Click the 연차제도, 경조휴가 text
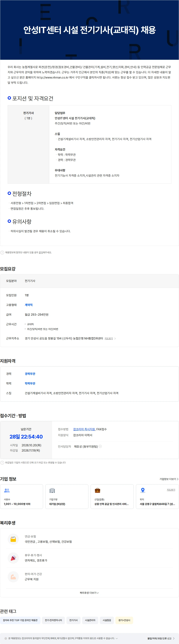 pyautogui.click(x=36, y=560)
